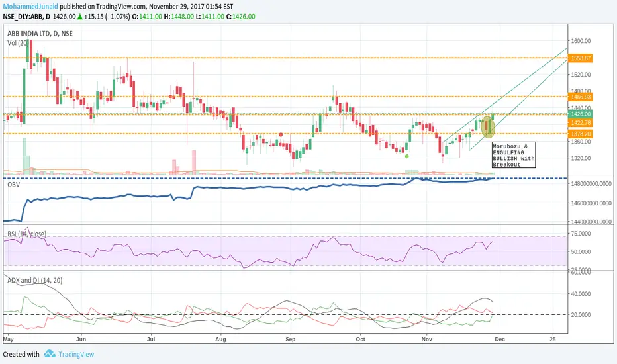
Task: Click the Morubozu & ENGULFING BULLISH annotation box
Action: point(514,155)
